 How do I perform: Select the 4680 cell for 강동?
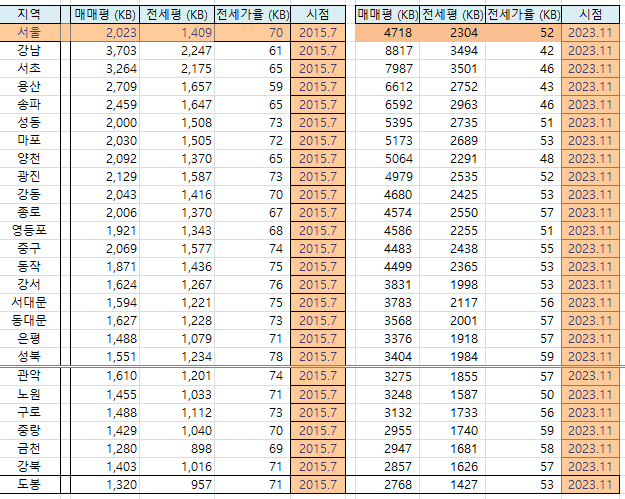point(387,194)
